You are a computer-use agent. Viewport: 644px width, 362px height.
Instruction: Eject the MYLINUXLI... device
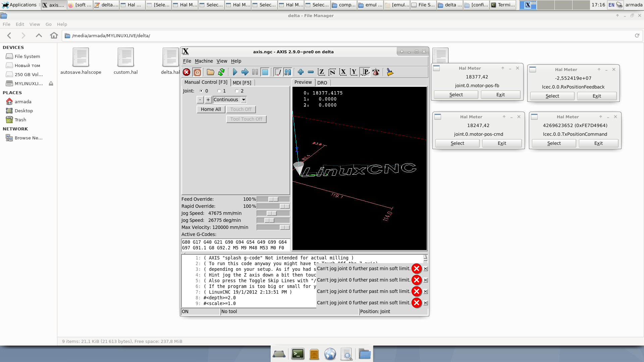51,83
